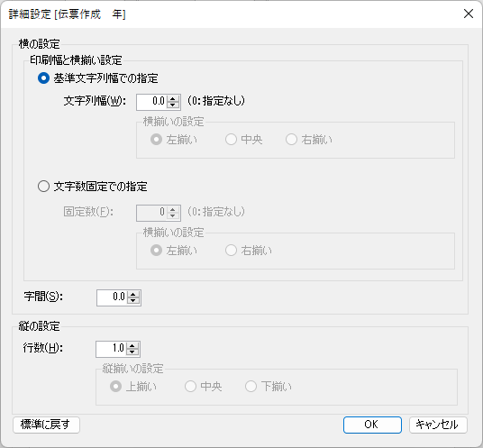Decrease 行数 value with down arrow
Image resolution: width=483 pixels, height=448 pixels.
tap(132, 352)
